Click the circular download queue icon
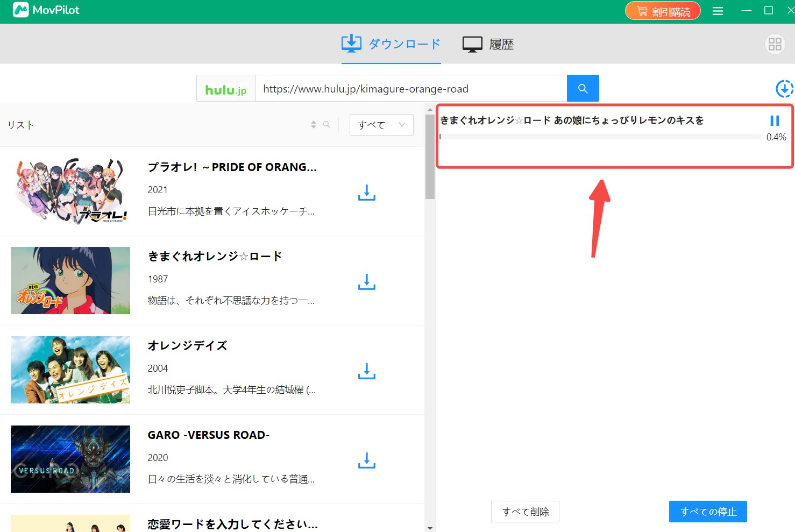Image resolution: width=795 pixels, height=532 pixels. [784, 89]
